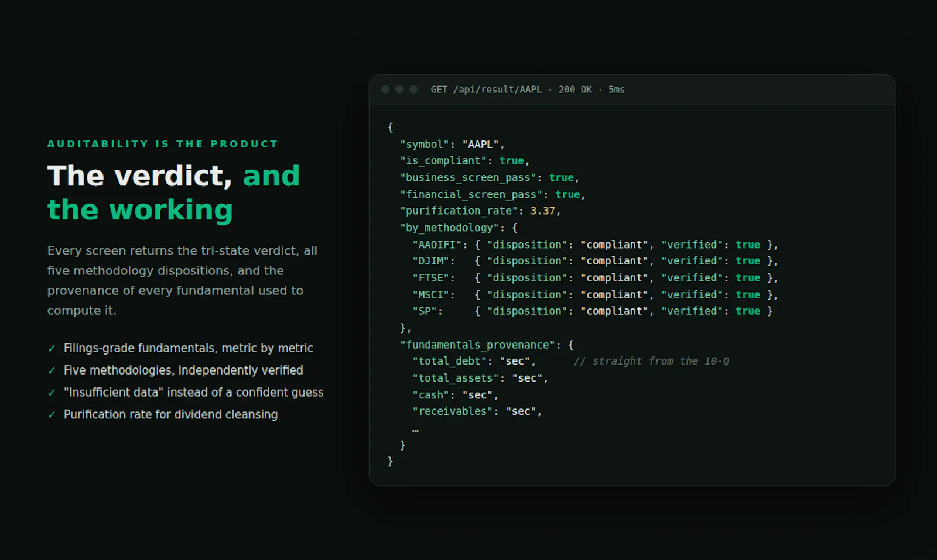Click "Insufficient data" instead of a confident guess

pyautogui.click(x=193, y=393)
